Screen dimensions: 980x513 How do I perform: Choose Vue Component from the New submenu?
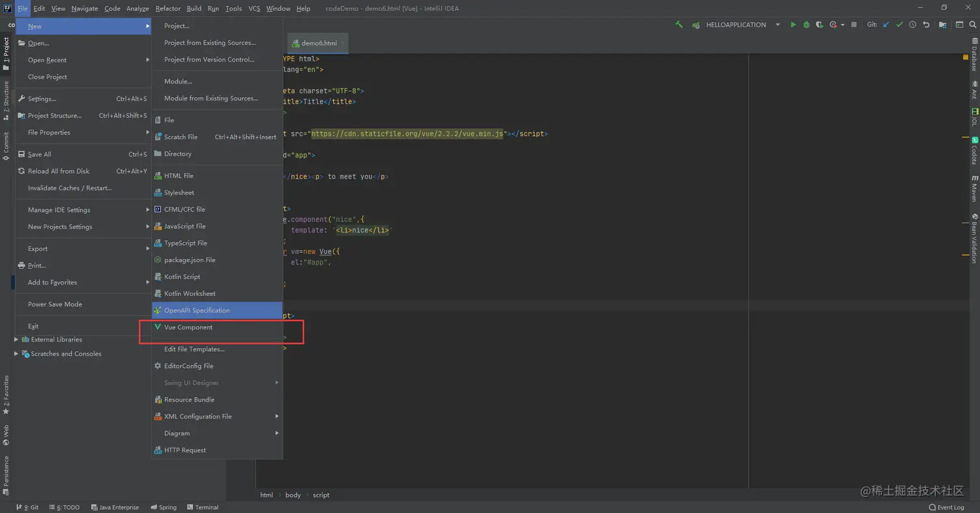217,327
